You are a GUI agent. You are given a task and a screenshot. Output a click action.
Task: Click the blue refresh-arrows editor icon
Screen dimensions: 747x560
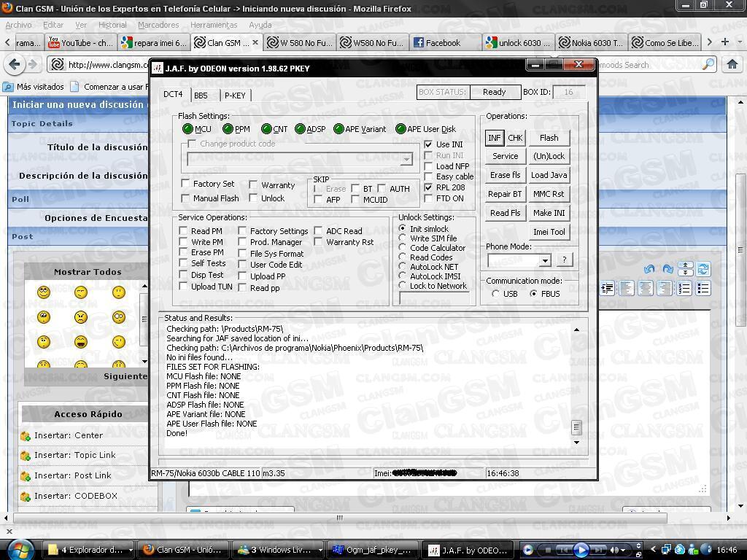point(703,269)
